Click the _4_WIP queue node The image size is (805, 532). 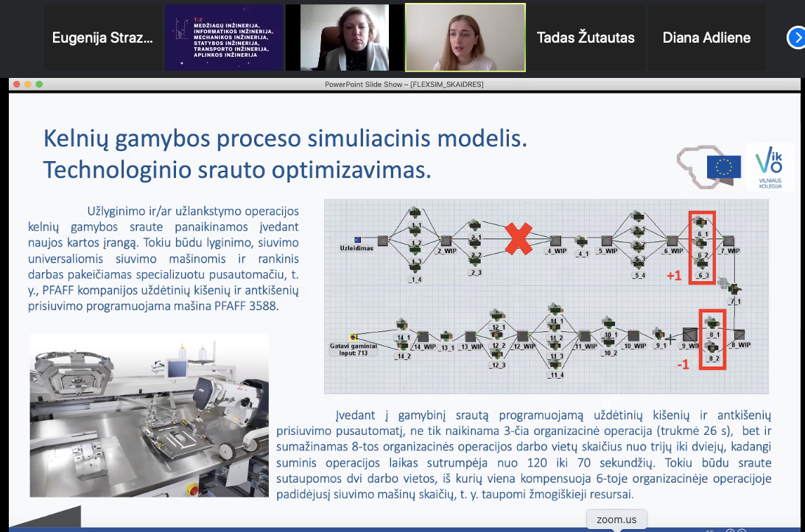click(556, 240)
